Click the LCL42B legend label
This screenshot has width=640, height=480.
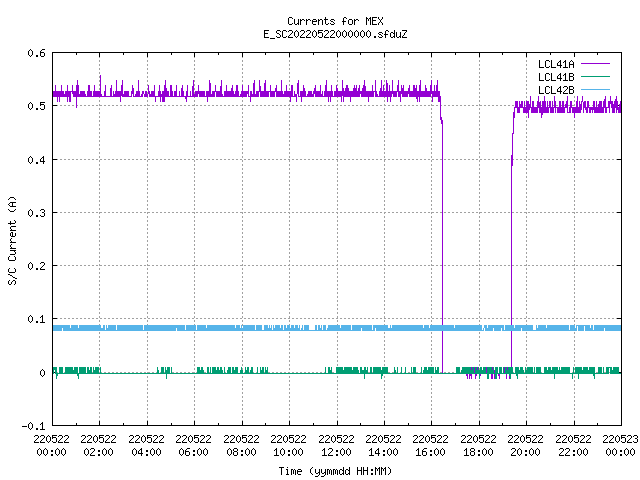point(556,90)
